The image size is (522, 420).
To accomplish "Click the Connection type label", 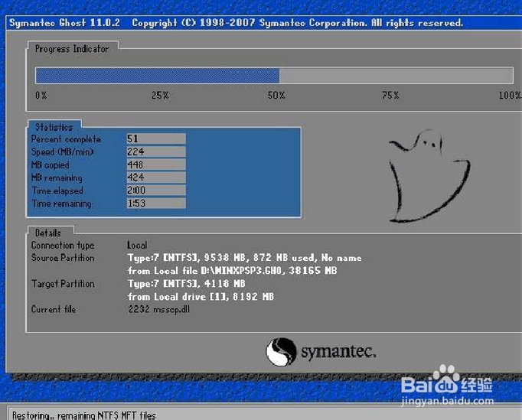I will pos(63,246).
